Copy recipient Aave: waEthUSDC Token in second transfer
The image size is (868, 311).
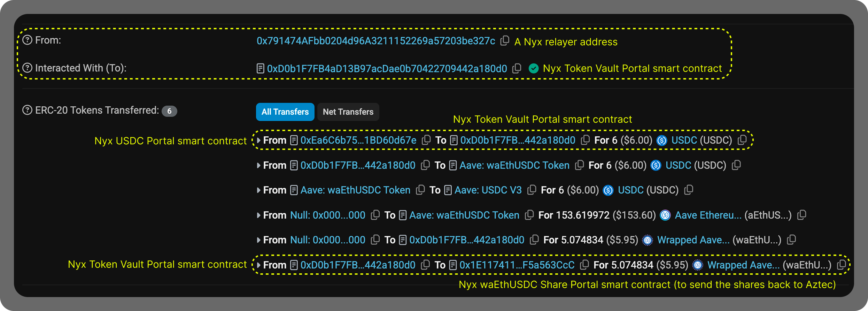coord(579,165)
